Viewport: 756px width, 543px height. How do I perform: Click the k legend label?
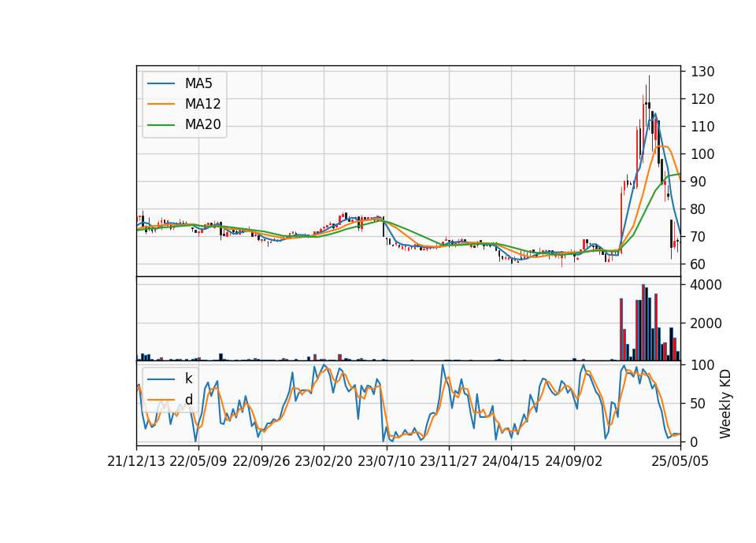click(188, 379)
